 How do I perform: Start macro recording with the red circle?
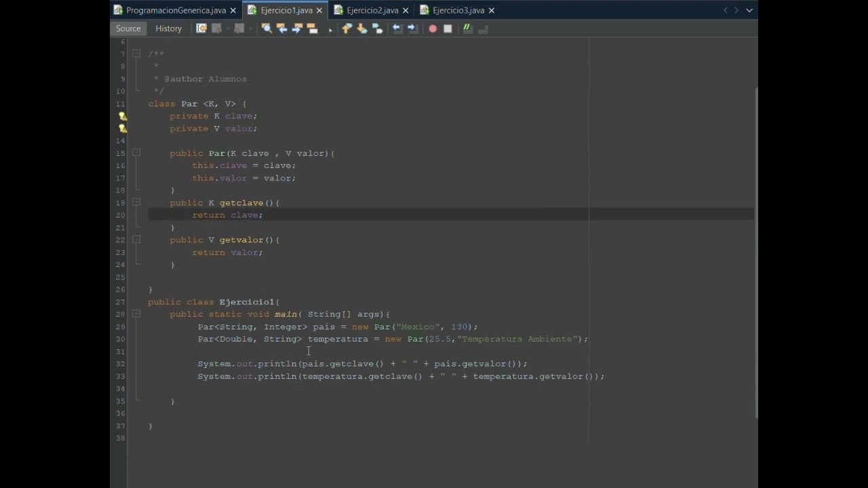[433, 28]
